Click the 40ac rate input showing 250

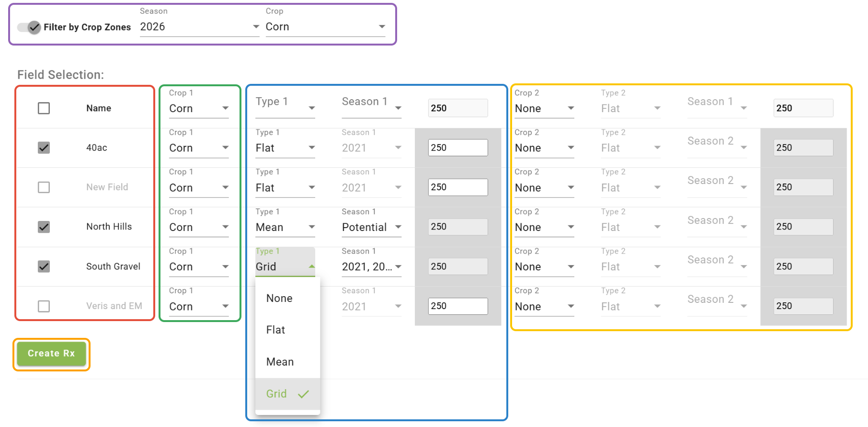pyautogui.click(x=457, y=148)
